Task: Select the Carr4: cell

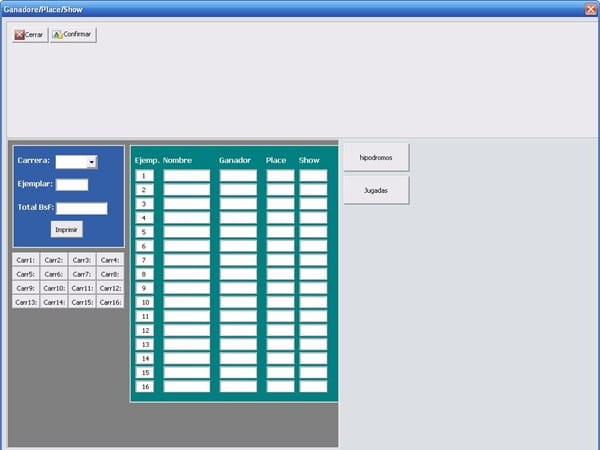Action: [x=110, y=260]
